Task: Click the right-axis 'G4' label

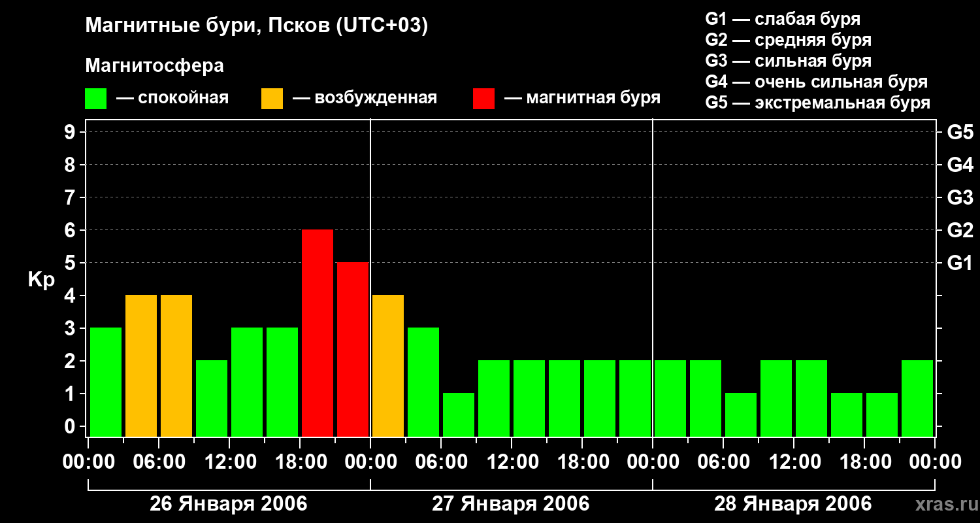Action: coord(960,165)
